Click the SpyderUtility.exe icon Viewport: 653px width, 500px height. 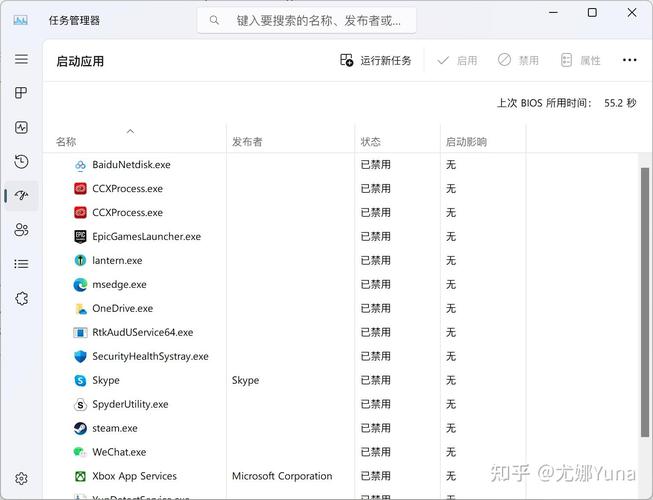pyautogui.click(x=80, y=404)
